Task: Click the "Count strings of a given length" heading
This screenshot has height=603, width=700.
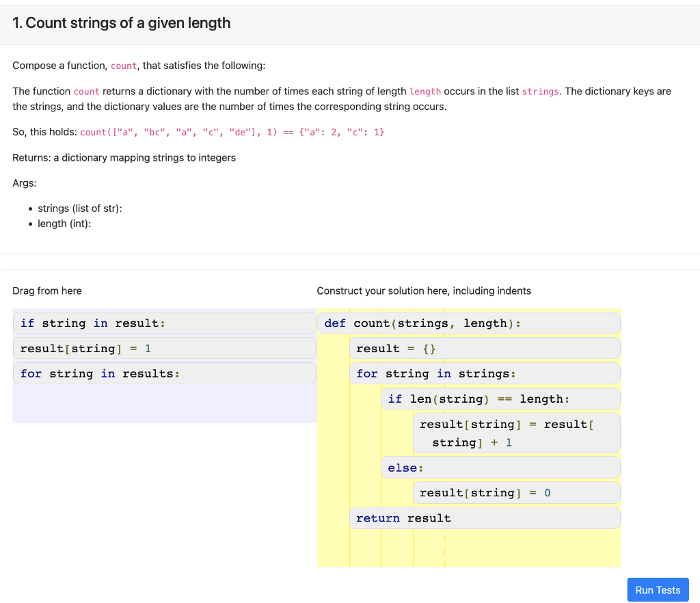Action: [120, 23]
